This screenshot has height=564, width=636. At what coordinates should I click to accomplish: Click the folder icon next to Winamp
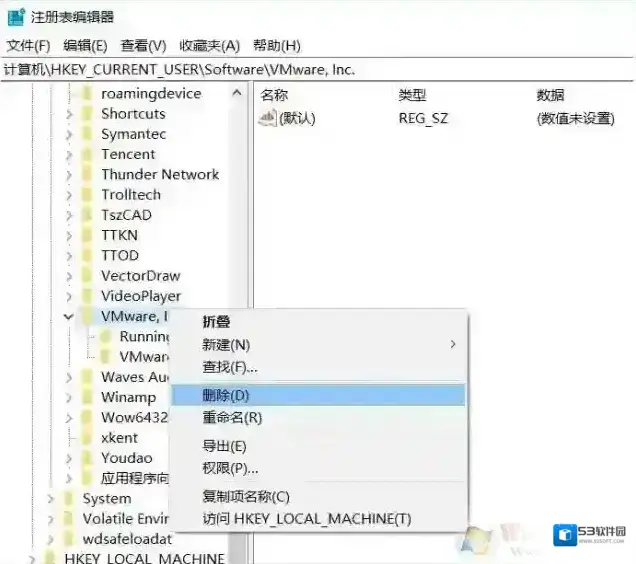88,397
